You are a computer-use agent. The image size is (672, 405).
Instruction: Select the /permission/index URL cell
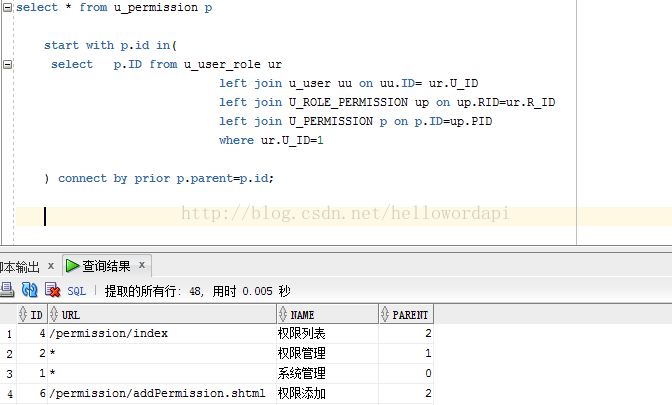pyautogui.click(x=162, y=333)
